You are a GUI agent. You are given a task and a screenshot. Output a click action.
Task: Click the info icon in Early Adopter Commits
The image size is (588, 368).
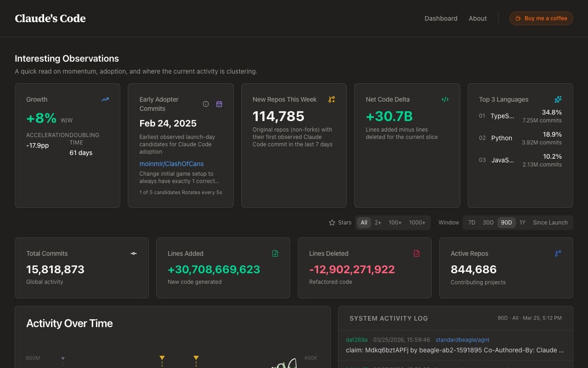coord(206,104)
